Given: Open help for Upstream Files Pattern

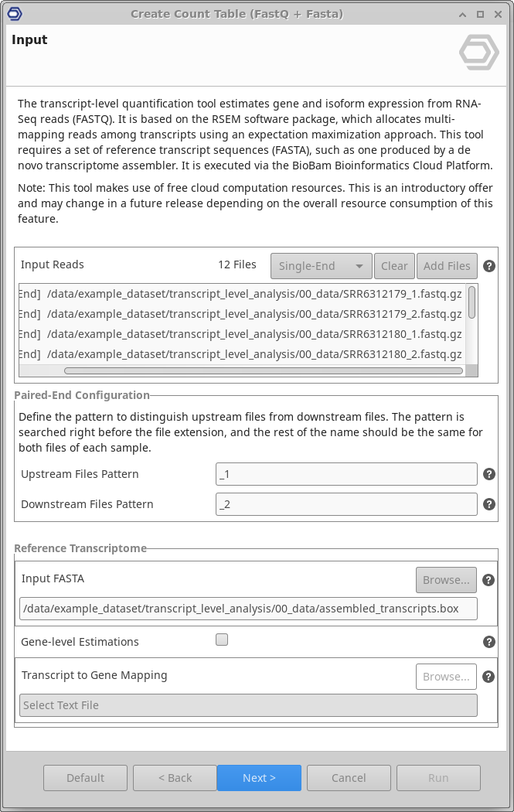Looking at the screenshot, I should coord(489,475).
